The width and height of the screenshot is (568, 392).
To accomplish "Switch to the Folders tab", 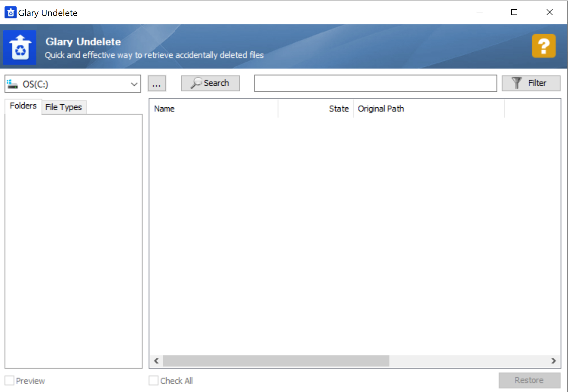I will [23, 106].
